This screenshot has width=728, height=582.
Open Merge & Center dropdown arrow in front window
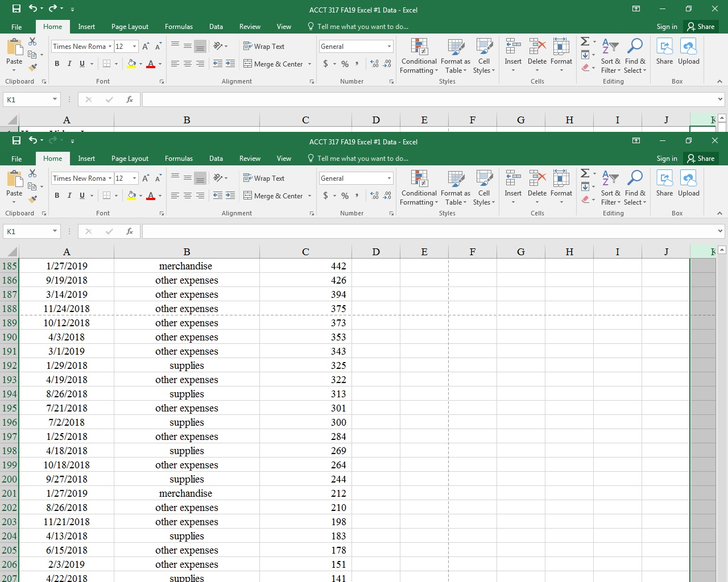310,196
